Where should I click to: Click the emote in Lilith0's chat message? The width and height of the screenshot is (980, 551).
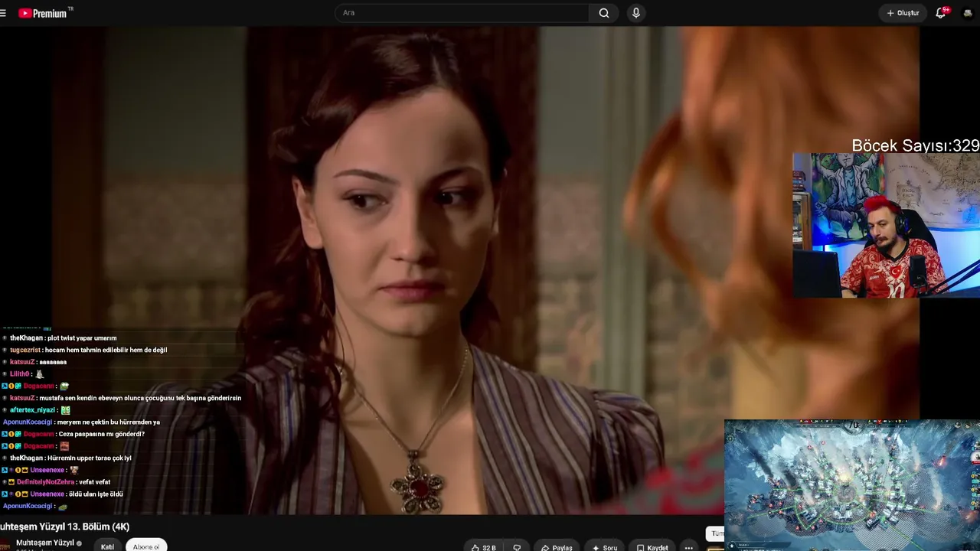(40, 374)
